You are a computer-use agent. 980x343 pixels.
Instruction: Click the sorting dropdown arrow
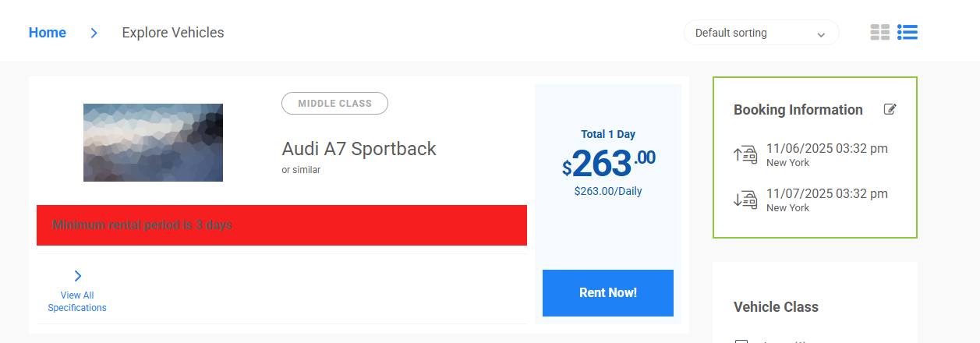pos(820,34)
